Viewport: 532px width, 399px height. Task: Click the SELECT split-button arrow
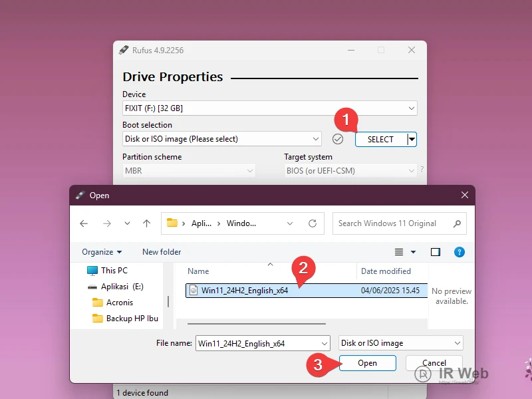tap(412, 139)
